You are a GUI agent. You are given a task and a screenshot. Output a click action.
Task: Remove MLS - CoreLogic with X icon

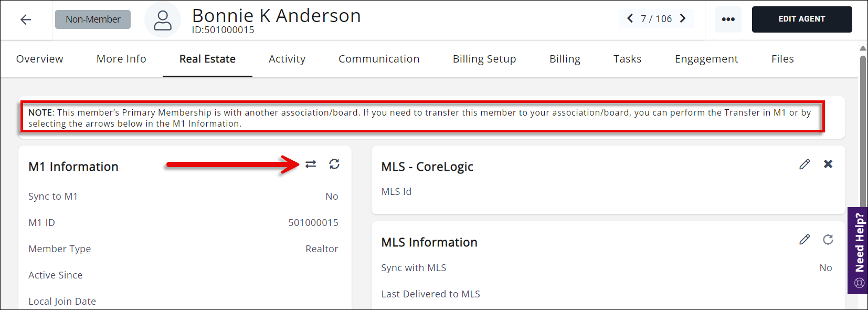tap(828, 164)
